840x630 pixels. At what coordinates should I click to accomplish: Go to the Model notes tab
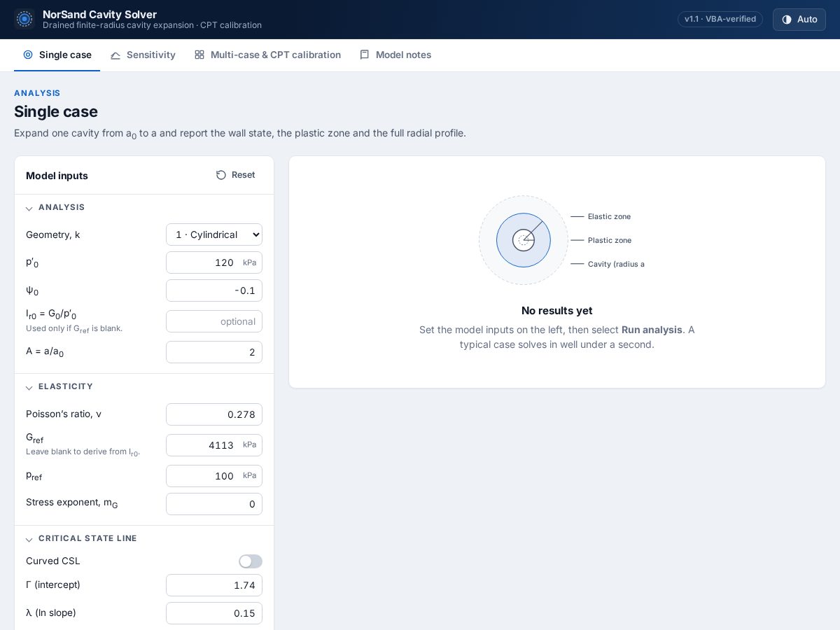pos(395,55)
